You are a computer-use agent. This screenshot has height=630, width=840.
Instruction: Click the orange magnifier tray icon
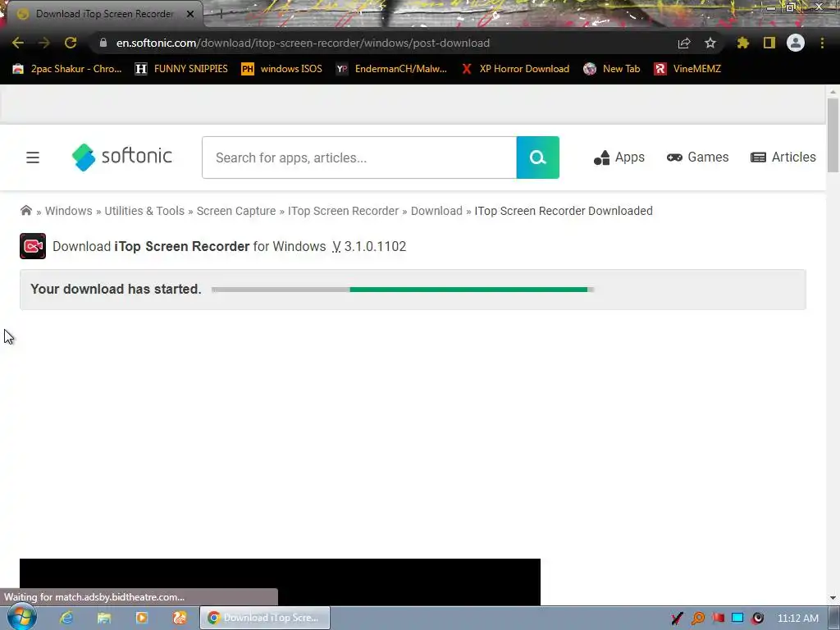[698, 619]
